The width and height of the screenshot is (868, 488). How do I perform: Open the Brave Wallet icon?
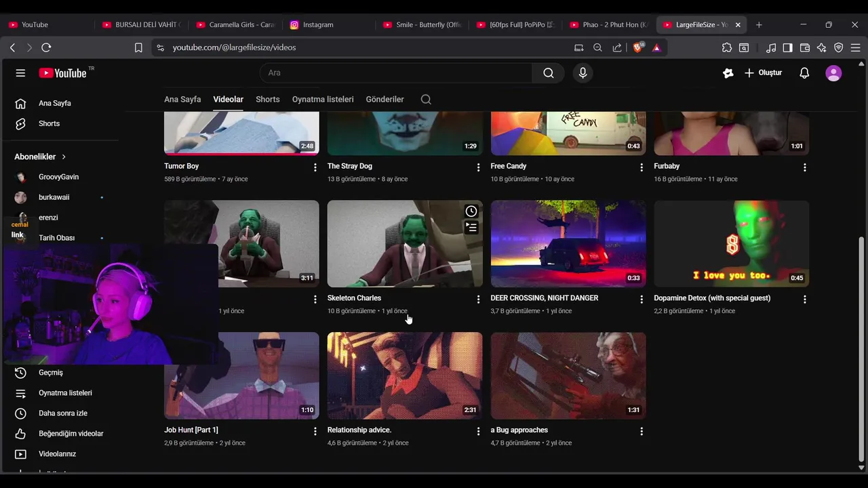point(805,47)
